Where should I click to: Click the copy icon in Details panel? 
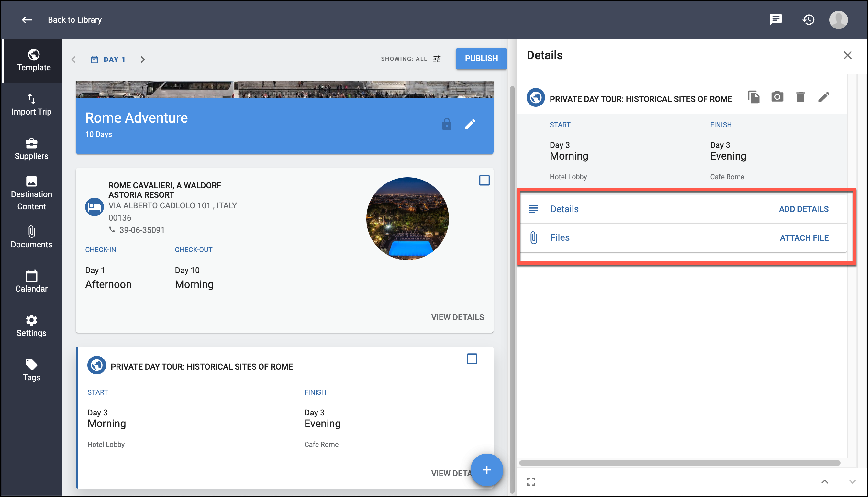(753, 97)
